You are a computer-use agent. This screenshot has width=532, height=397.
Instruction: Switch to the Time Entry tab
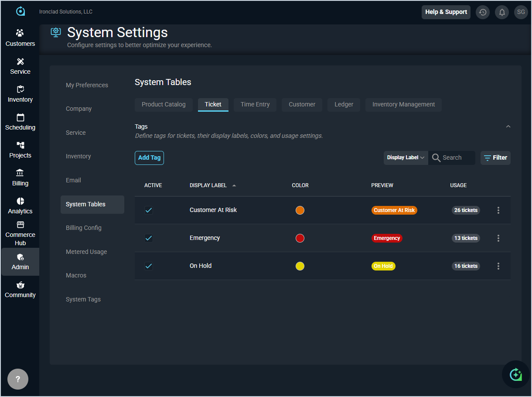pos(255,105)
